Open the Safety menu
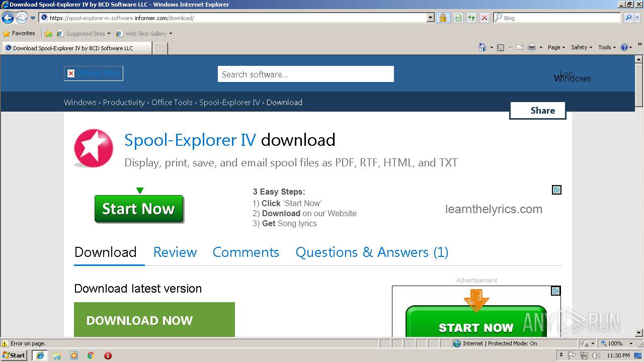644x362 pixels. pyautogui.click(x=581, y=47)
